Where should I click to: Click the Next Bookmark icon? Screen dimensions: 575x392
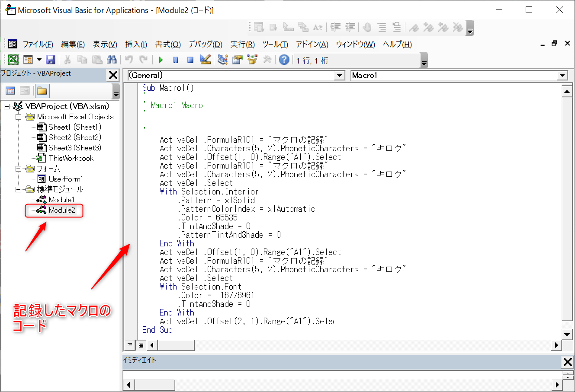coord(429,27)
